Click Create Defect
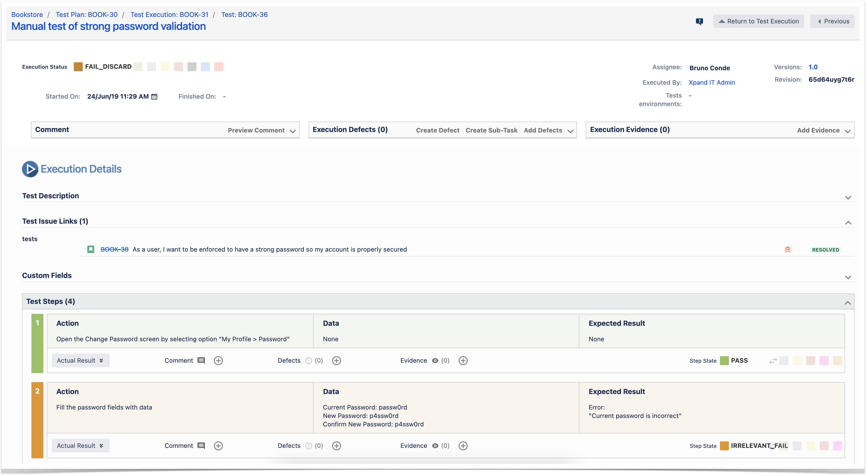 click(437, 130)
